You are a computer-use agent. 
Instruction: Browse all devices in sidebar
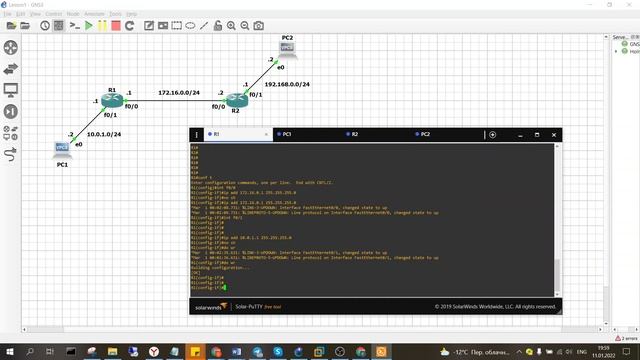pyautogui.click(x=11, y=133)
